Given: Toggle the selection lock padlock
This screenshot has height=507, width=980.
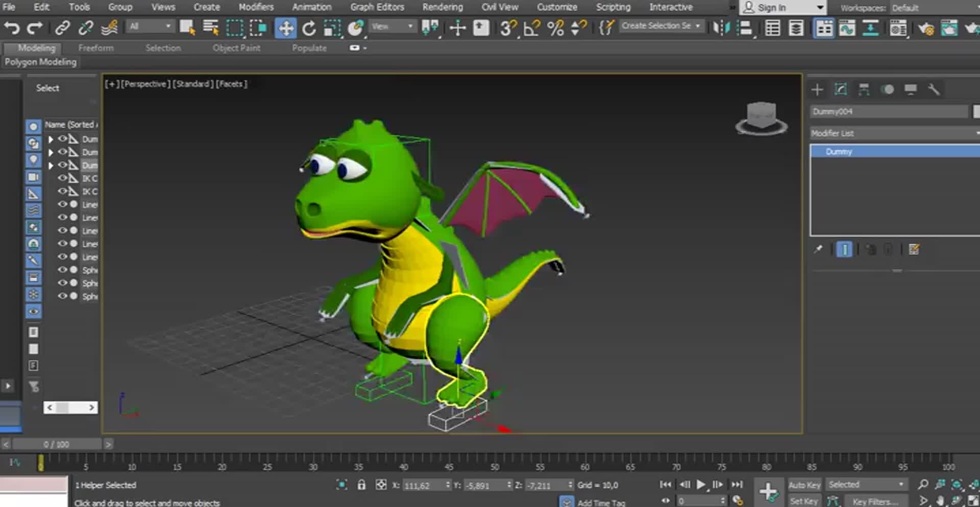Looking at the screenshot, I should click(x=362, y=485).
